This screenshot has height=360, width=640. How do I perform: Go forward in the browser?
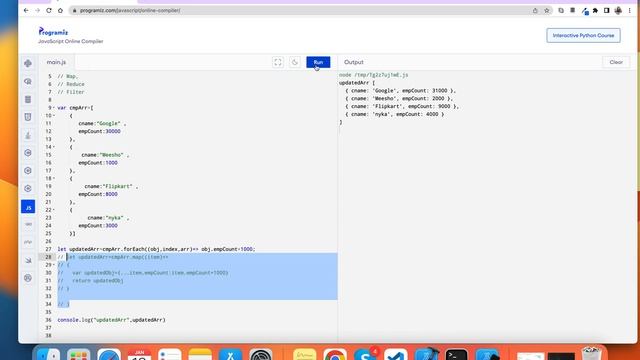[x=38, y=10]
